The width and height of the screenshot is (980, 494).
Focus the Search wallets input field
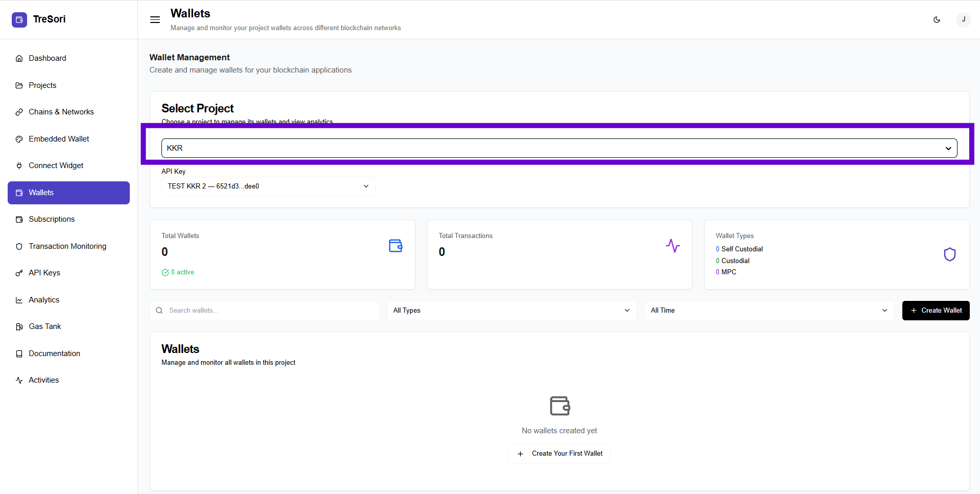tap(271, 311)
